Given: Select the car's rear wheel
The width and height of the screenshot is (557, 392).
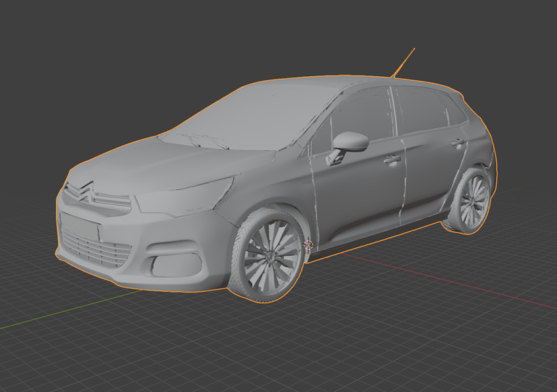Looking at the screenshot, I should point(469,201).
